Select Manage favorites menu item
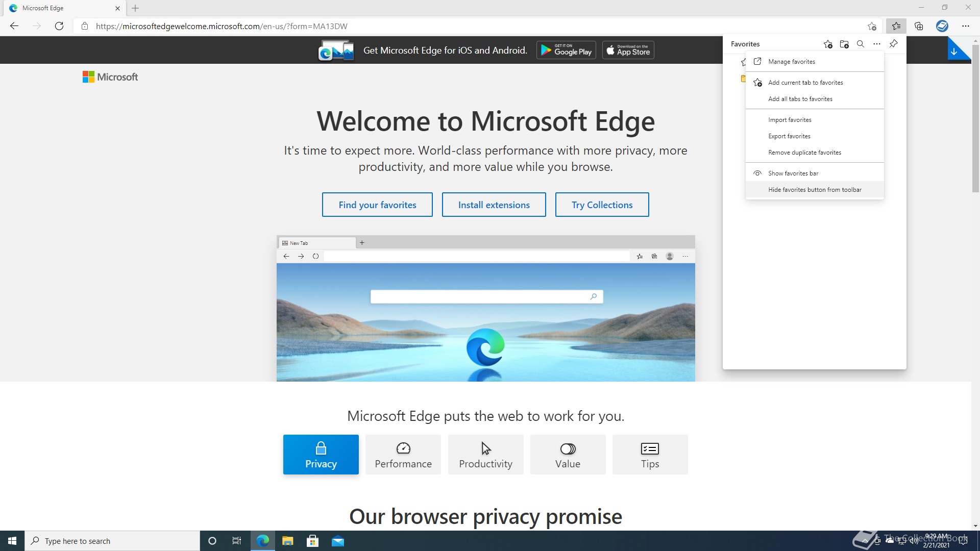The width and height of the screenshot is (980, 551). [815, 62]
